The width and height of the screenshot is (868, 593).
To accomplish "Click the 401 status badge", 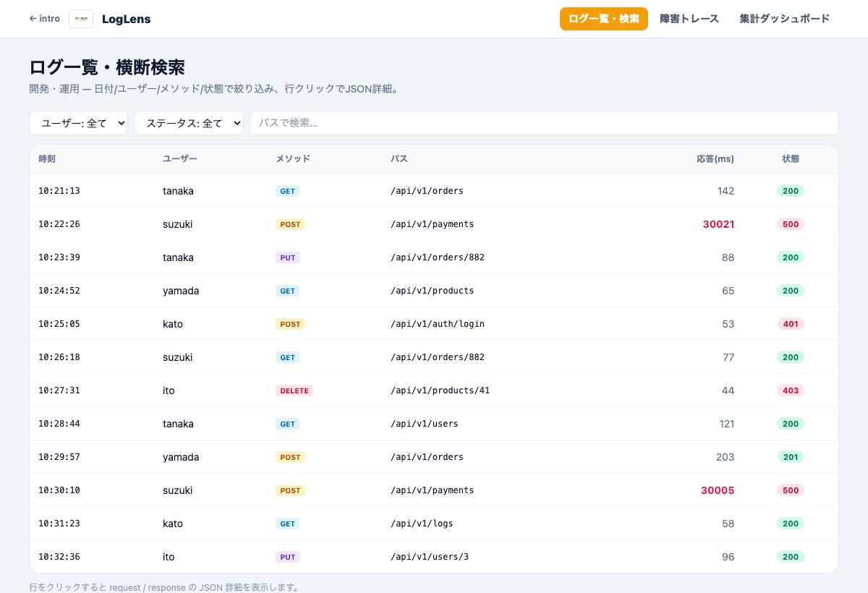I will pos(791,324).
